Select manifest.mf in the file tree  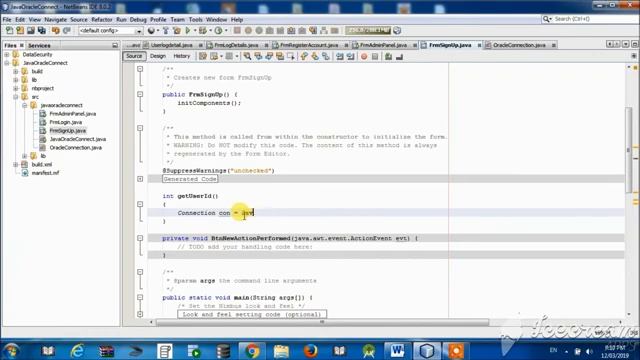[x=45, y=173]
